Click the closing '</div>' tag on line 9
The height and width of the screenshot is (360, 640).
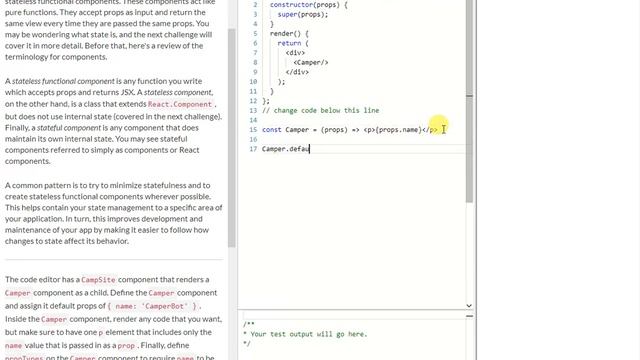(x=297, y=72)
